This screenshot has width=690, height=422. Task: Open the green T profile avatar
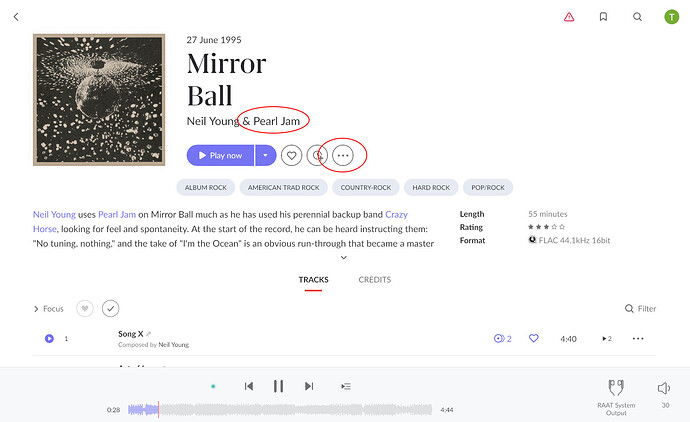672,17
